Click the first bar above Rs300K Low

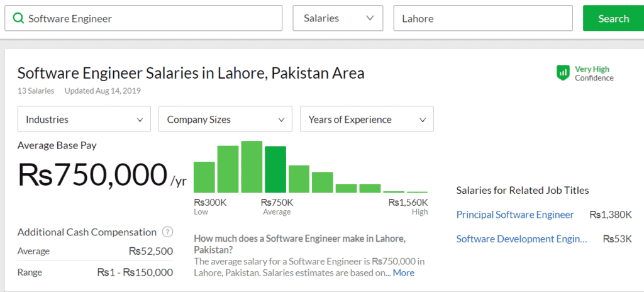point(204,177)
